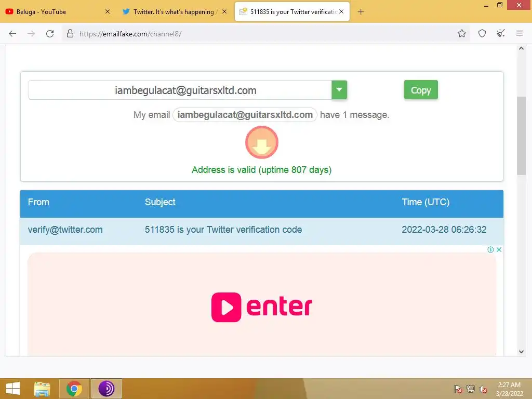Open '511835 is your Twitter verification code' email

223,230
